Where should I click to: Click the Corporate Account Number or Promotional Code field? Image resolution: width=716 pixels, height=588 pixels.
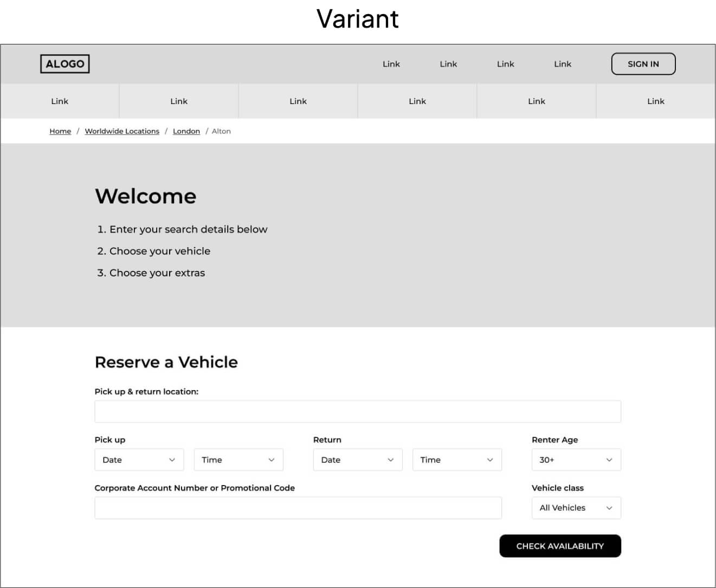pyautogui.click(x=298, y=508)
